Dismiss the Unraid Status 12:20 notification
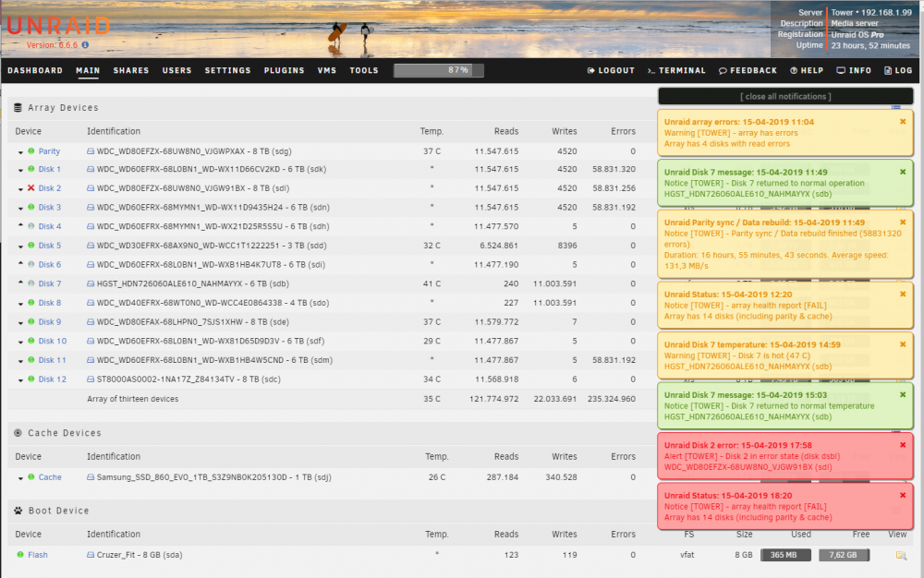 [903, 295]
